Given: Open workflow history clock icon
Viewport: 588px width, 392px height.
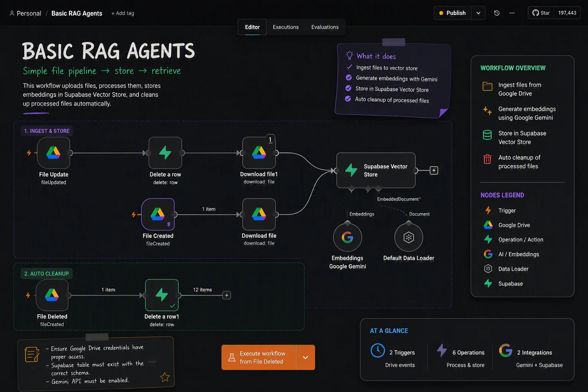Looking at the screenshot, I should [x=497, y=13].
